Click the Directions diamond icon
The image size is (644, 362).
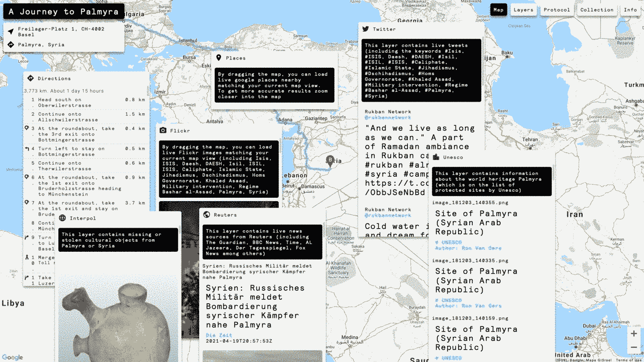[30, 78]
